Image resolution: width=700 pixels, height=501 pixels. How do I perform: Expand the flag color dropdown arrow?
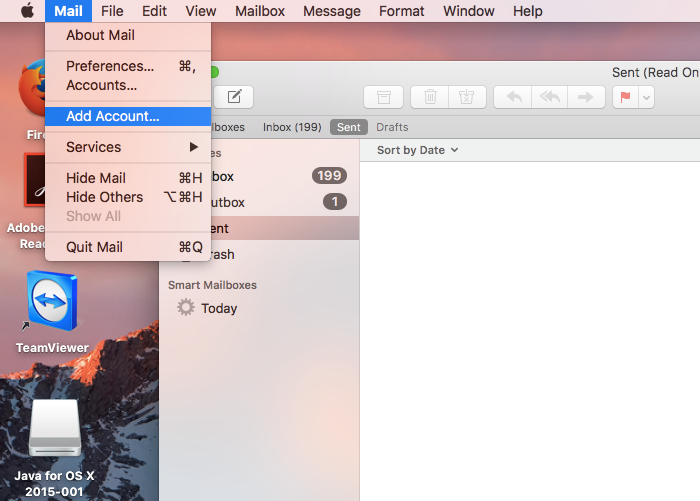pyautogui.click(x=647, y=97)
